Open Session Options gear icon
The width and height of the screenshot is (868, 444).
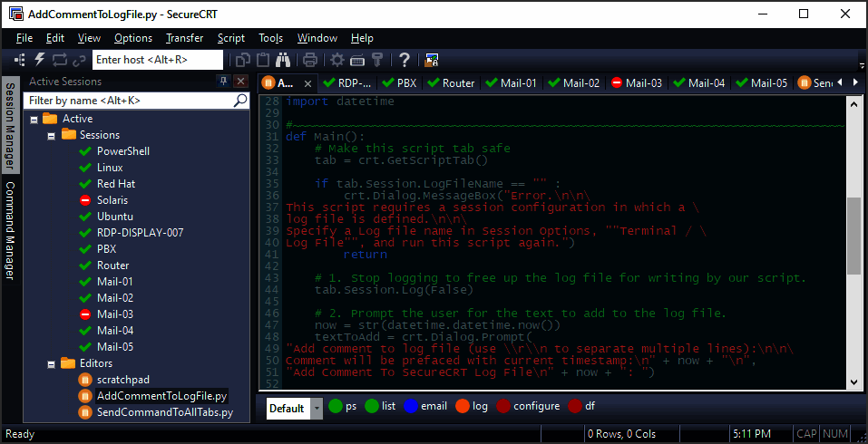tap(337, 60)
